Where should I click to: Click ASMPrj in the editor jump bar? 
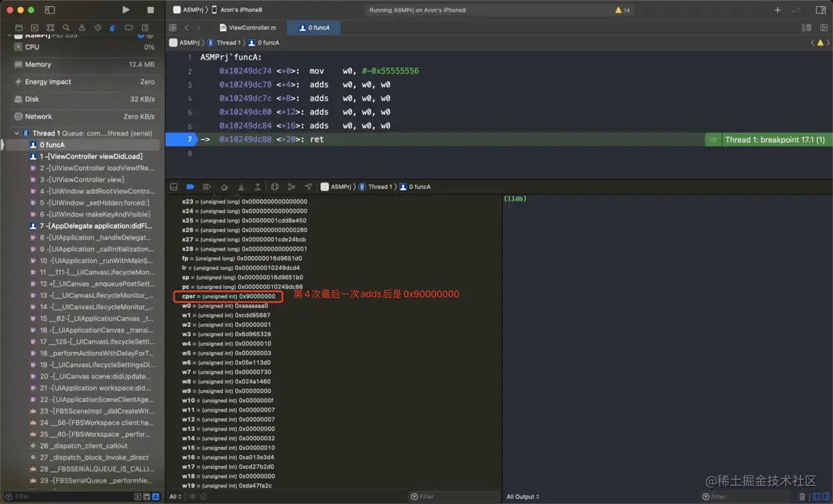tap(185, 43)
